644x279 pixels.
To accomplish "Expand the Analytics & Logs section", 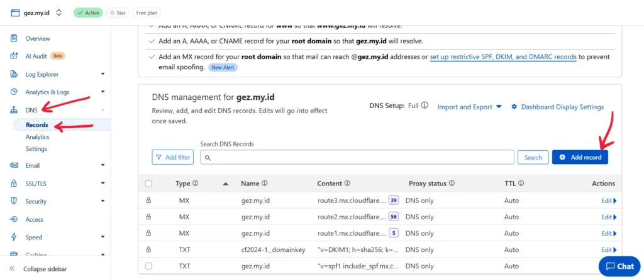I will pyautogui.click(x=103, y=92).
